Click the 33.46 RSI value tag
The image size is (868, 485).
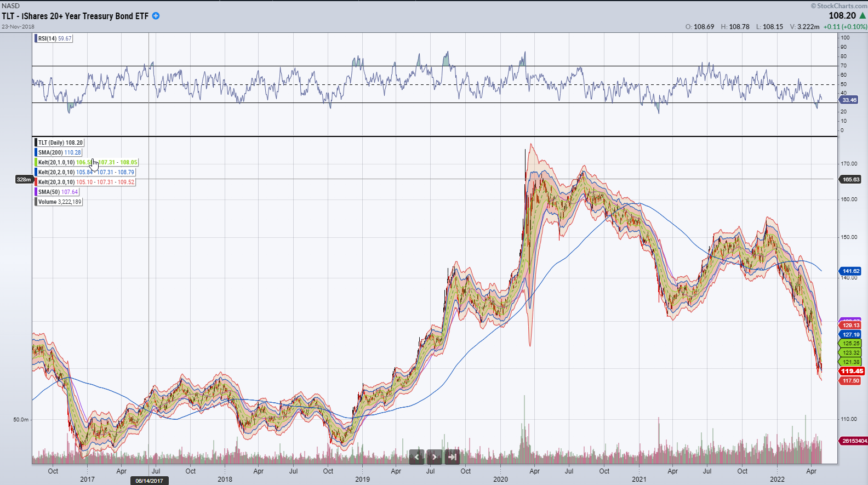tap(849, 100)
